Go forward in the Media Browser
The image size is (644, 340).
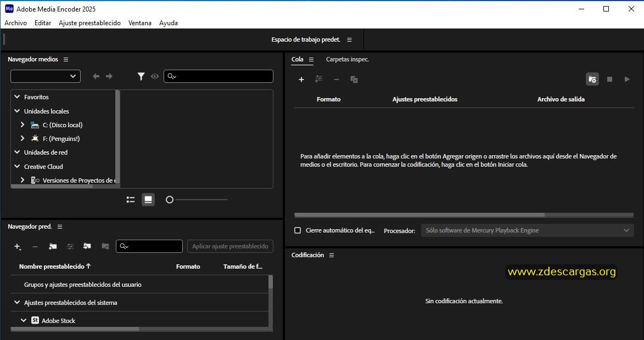tap(109, 76)
